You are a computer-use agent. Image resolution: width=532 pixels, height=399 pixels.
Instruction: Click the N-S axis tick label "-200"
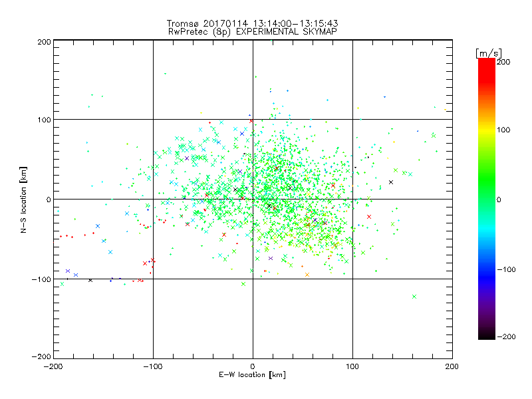coord(41,356)
